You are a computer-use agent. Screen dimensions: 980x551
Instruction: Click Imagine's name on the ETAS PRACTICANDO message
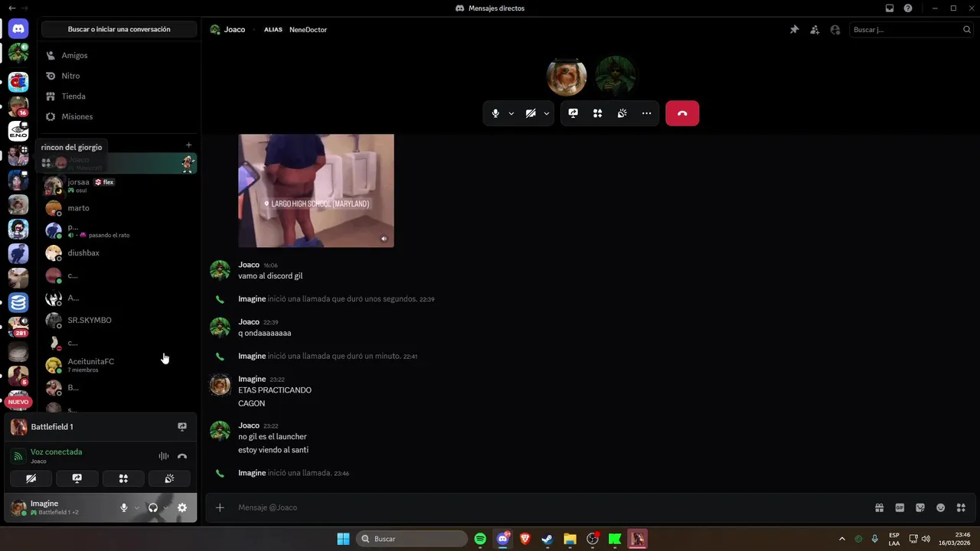pos(252,379)
